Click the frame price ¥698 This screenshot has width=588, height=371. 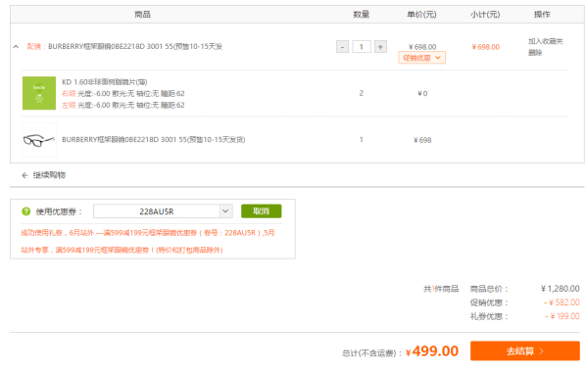[x=422, y=140]
